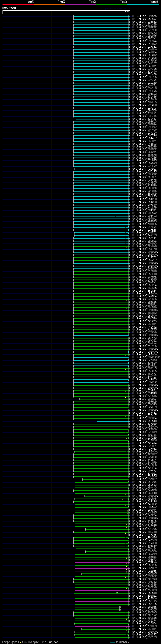Click hit label UniRef100_A6ZQH9
This screenshot has height=644, width=161.
(144, 568)
